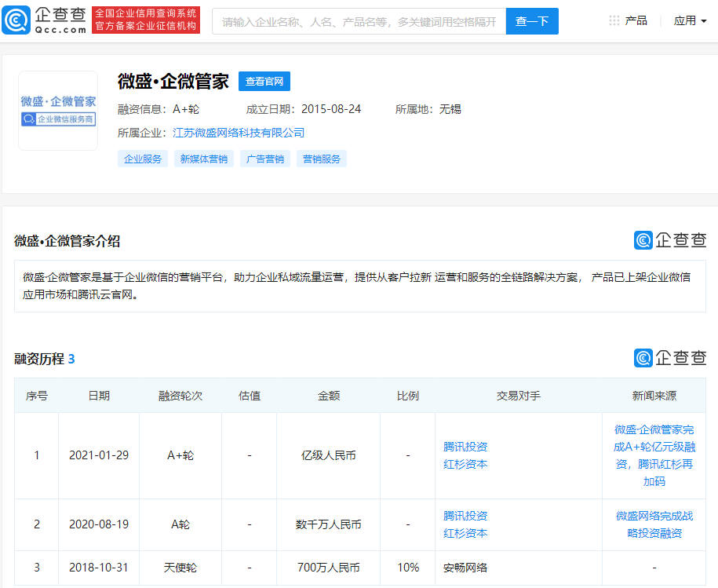This screenshot has height=588, width=718.
Task: Click the 融资历程 section heading
Action: tap(45, 359)
